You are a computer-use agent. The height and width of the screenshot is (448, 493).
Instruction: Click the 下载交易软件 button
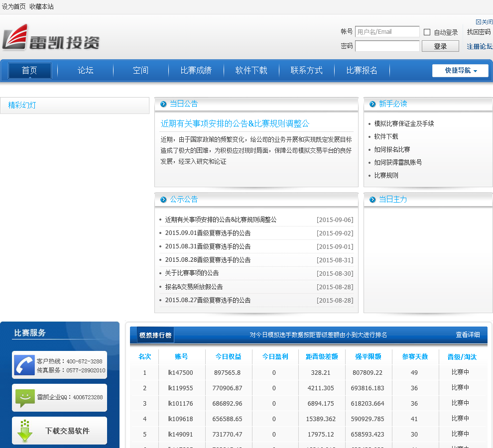[59, 431]
